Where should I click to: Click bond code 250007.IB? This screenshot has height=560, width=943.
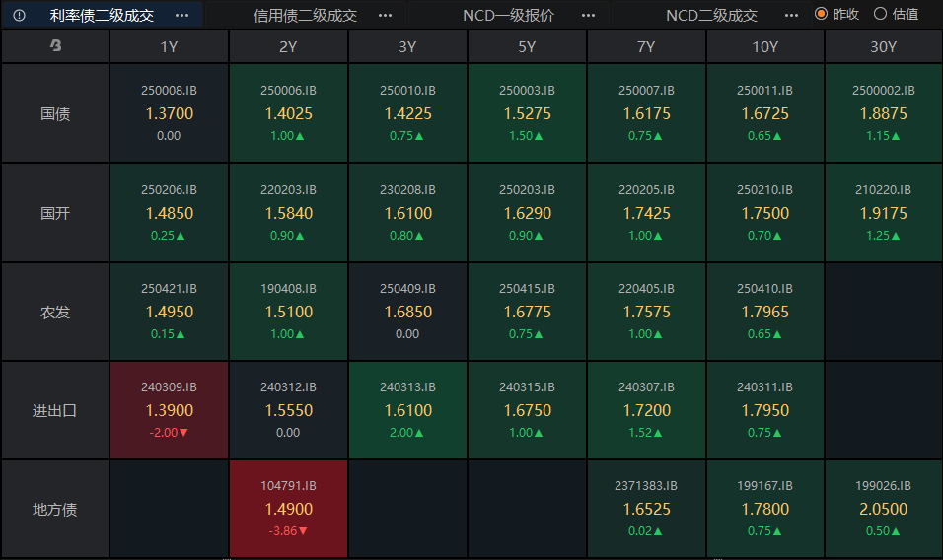coord(646,90)
